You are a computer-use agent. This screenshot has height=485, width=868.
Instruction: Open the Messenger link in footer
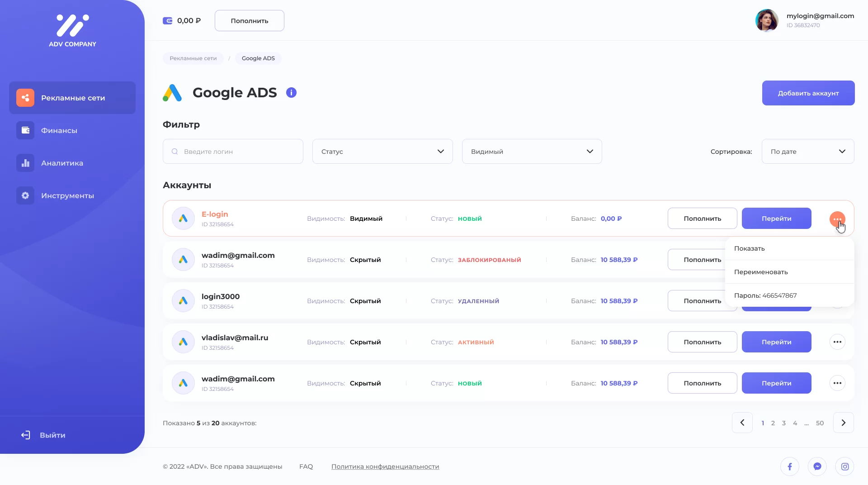(817, 466)
